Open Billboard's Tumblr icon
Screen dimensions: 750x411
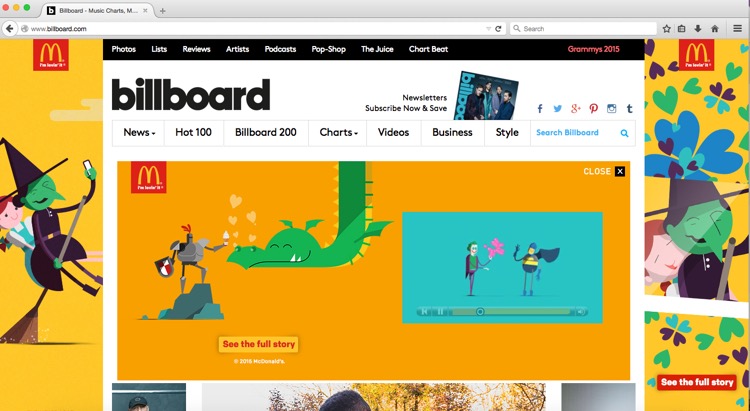[x=629, y=109]
